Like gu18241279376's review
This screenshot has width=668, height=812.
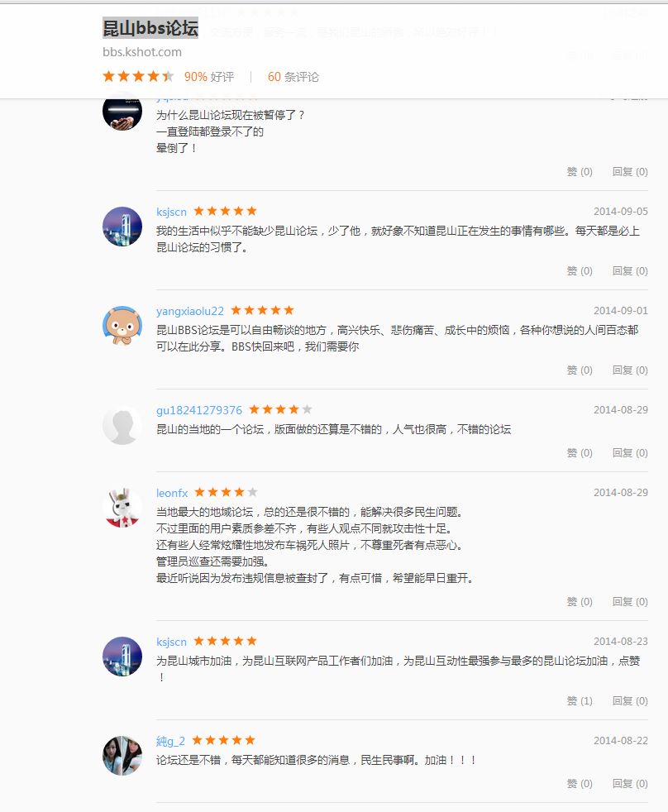(x=580, y=453)
